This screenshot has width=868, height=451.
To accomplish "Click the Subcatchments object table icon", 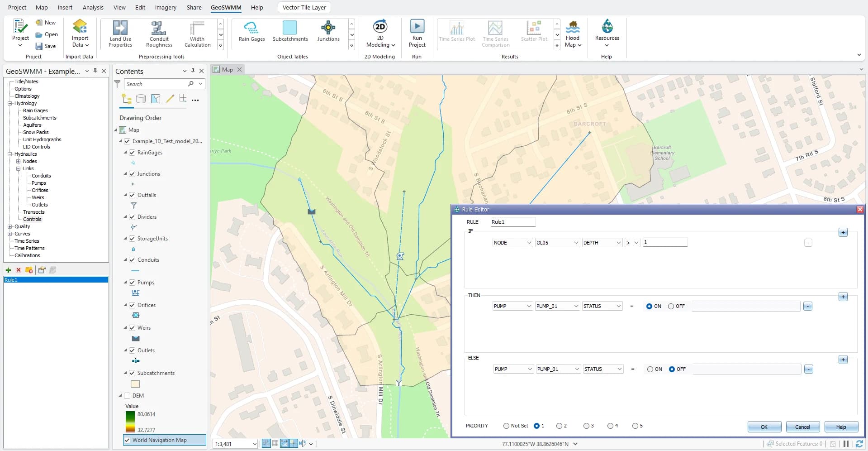I will point(290,28).
